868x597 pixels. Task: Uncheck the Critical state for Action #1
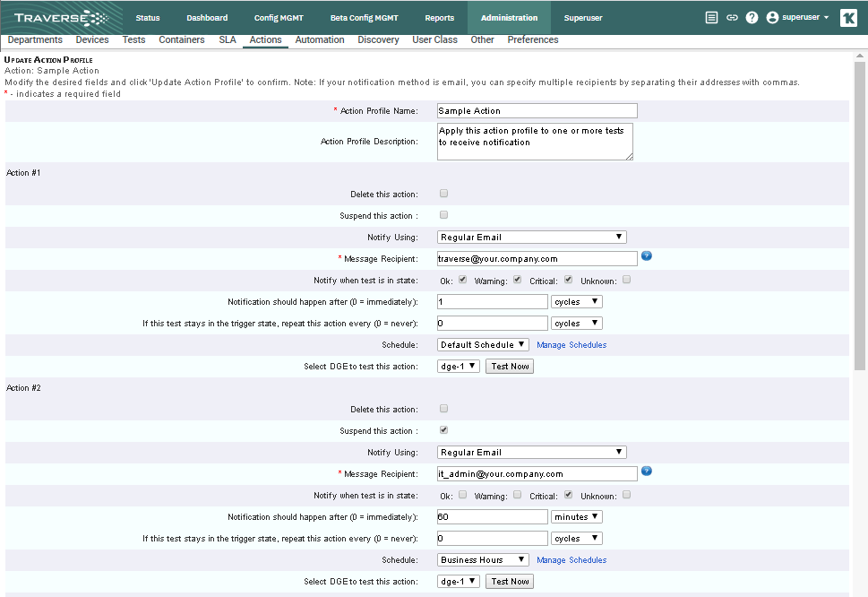pyautogui.click(x=568, y=280)
